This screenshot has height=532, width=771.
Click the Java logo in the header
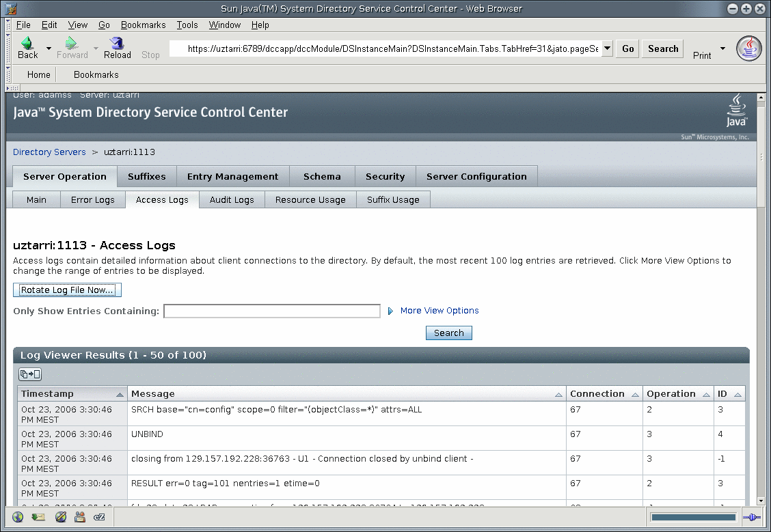click(737, 111)
